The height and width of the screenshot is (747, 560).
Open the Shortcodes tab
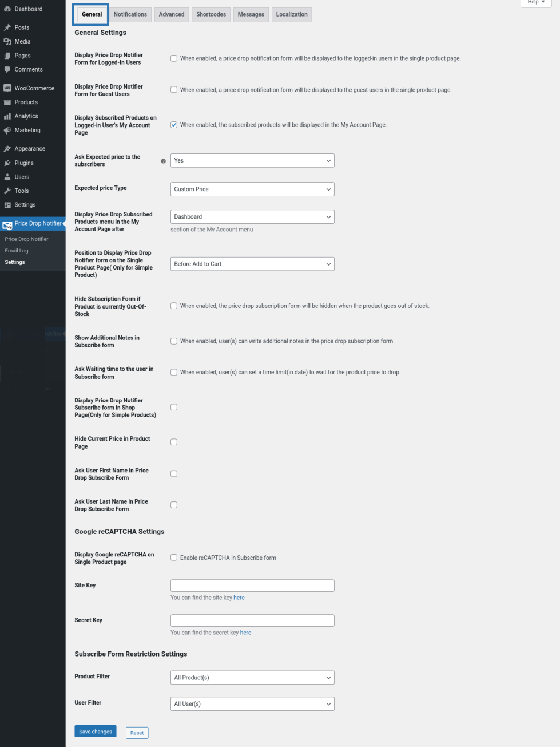tap(211, 14)
